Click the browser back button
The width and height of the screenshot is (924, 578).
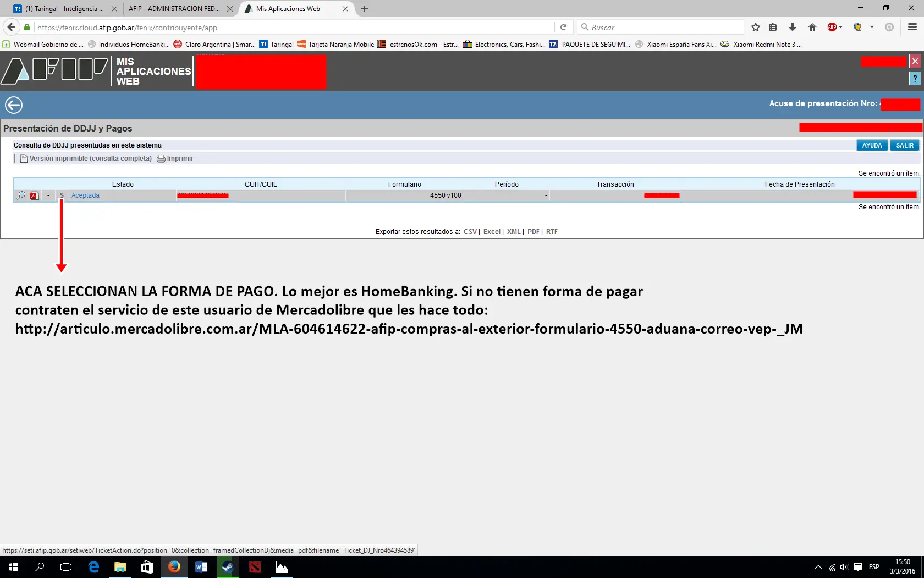[11, 27]
